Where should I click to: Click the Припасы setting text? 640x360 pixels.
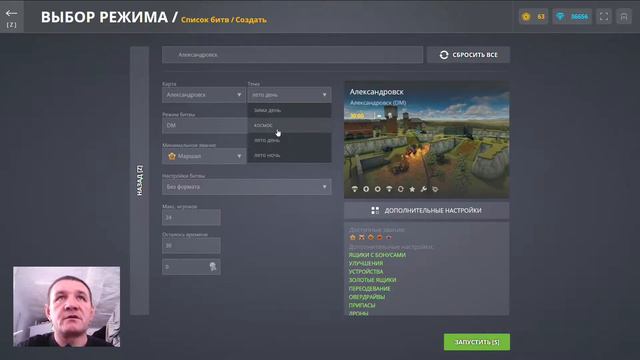click(x=362, y=305)
